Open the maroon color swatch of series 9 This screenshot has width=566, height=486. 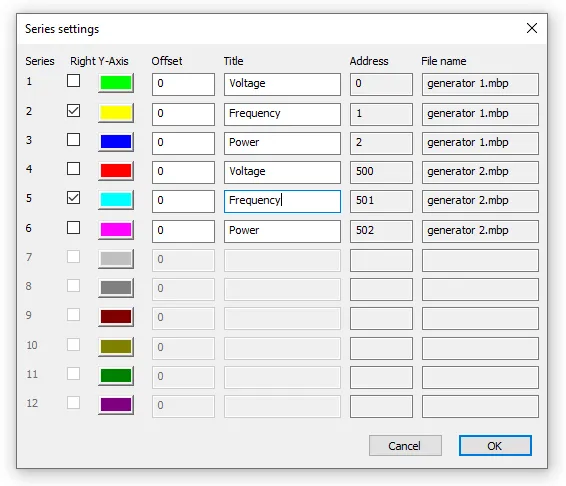[x=116, y=317]
